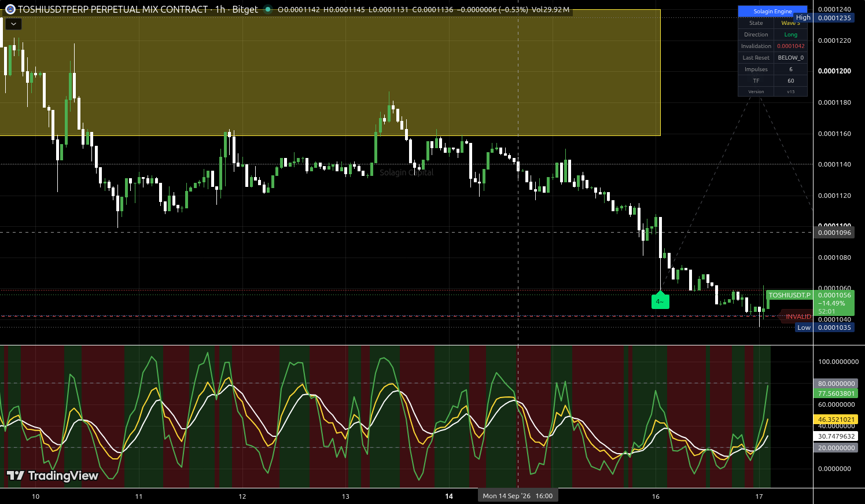865x504 pixels.
Task: Click the low value L0.0001131
Action: click(388, 10)
